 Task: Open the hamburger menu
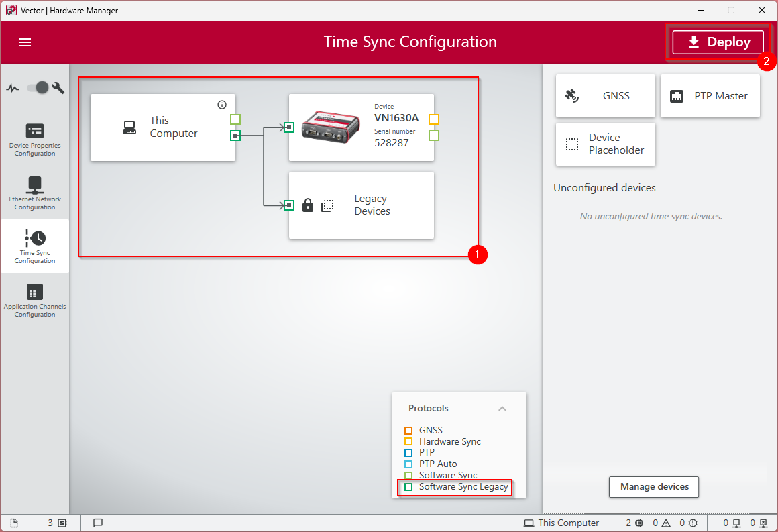click(x=25, y=42)
